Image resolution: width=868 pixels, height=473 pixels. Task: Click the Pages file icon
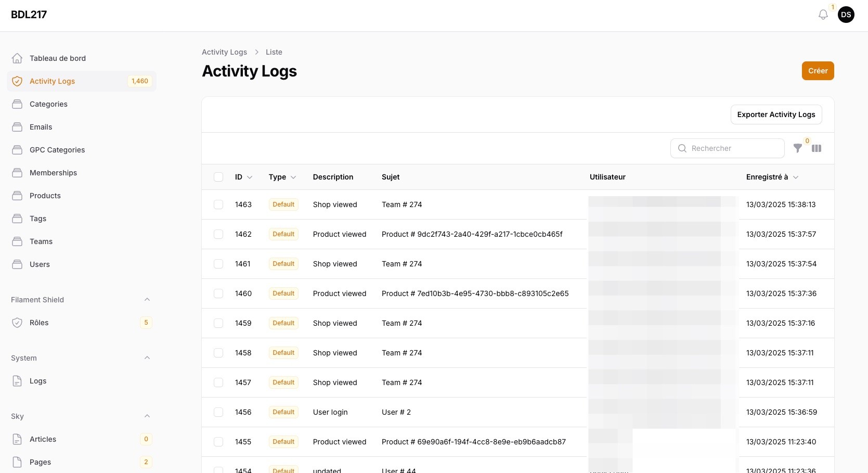[x=17, y=462]
